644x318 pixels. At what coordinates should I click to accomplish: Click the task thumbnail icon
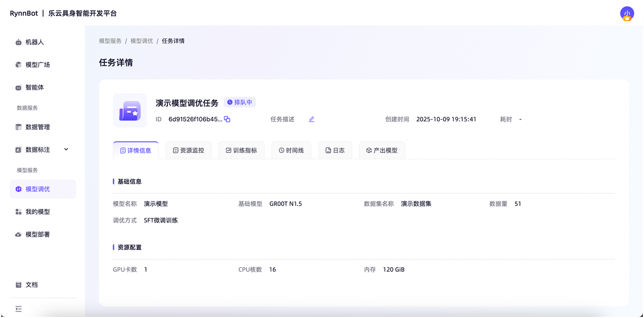pyautogui.click(x=130, y=110)
